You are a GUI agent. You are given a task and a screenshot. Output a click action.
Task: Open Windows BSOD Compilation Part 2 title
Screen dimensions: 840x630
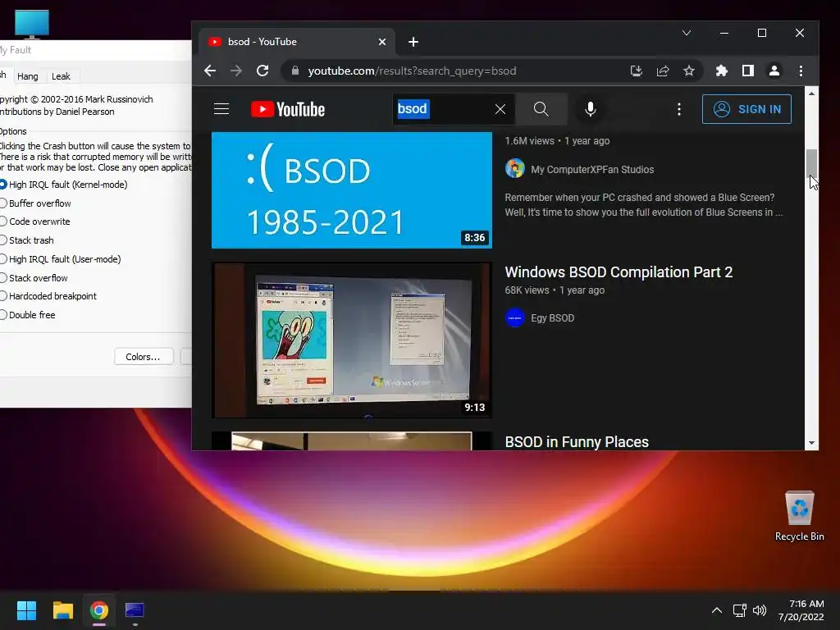619,272
